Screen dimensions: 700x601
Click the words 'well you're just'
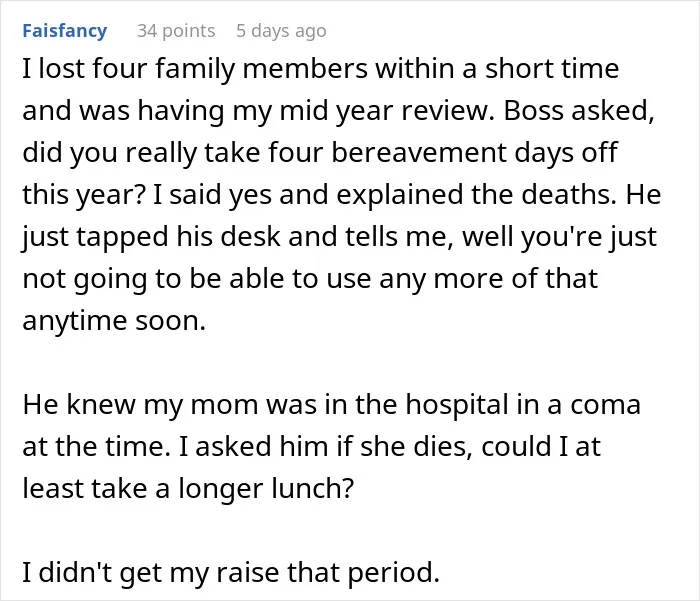tap(559, 237)
